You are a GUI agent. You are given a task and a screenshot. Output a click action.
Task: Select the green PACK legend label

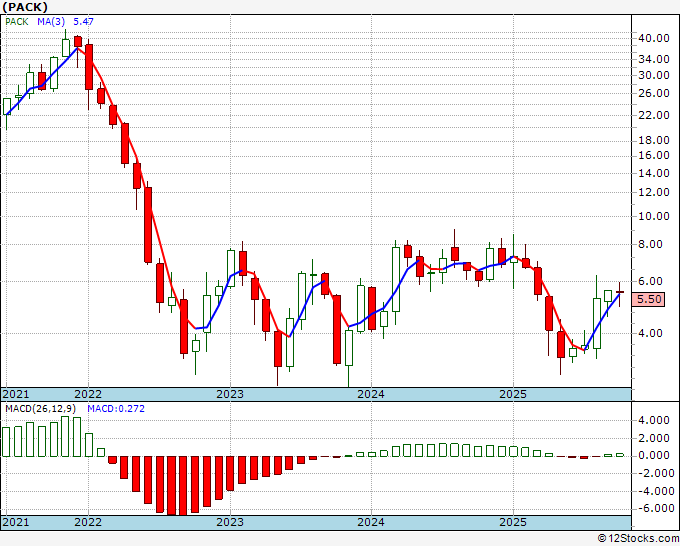pos(17,22)
